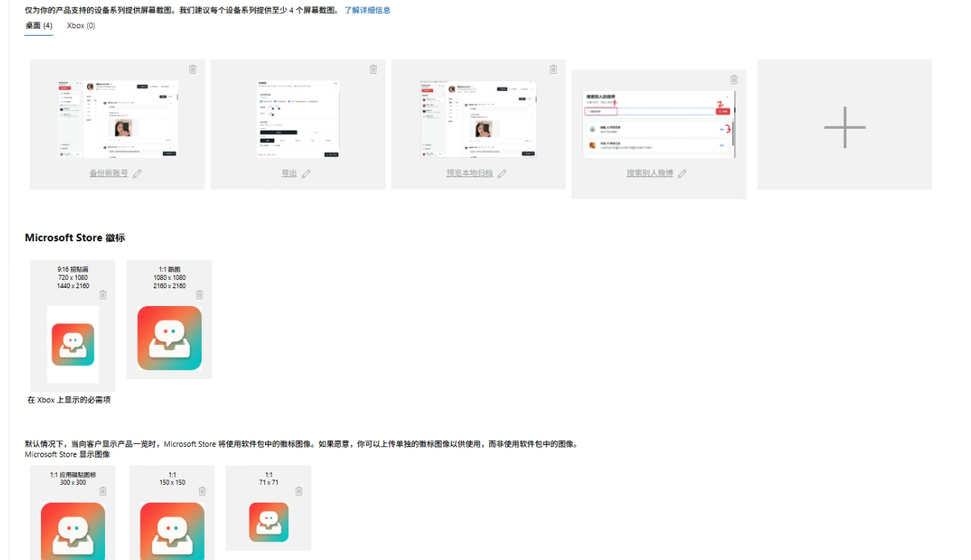Delete the 9:16 招贴画 poster logo
The height and width of the screenshot is (560, 971).
click(103, 295)
